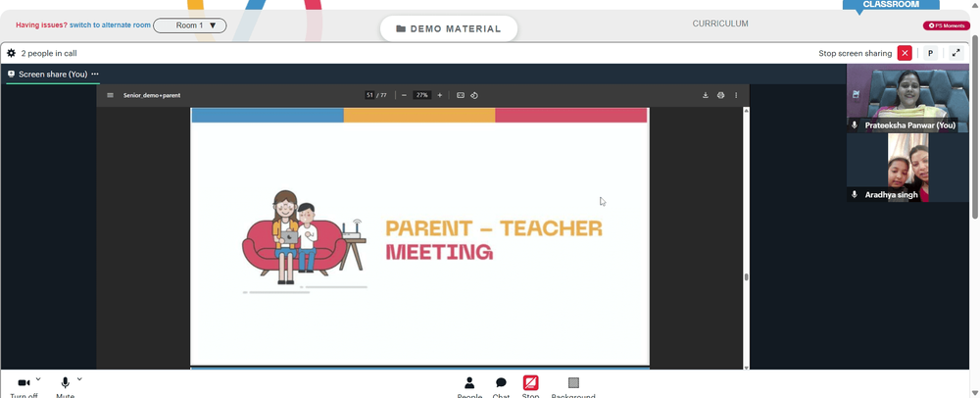980x398 pixels.
Task: Click the Stop screen sharing label
Action: coord(855,53)
